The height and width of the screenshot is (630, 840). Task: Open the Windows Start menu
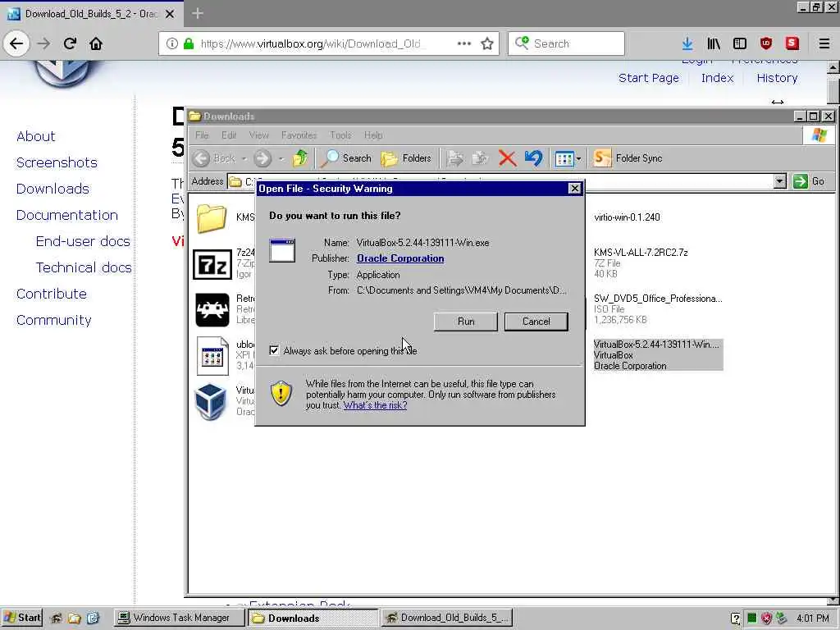[x=21, y=618]
